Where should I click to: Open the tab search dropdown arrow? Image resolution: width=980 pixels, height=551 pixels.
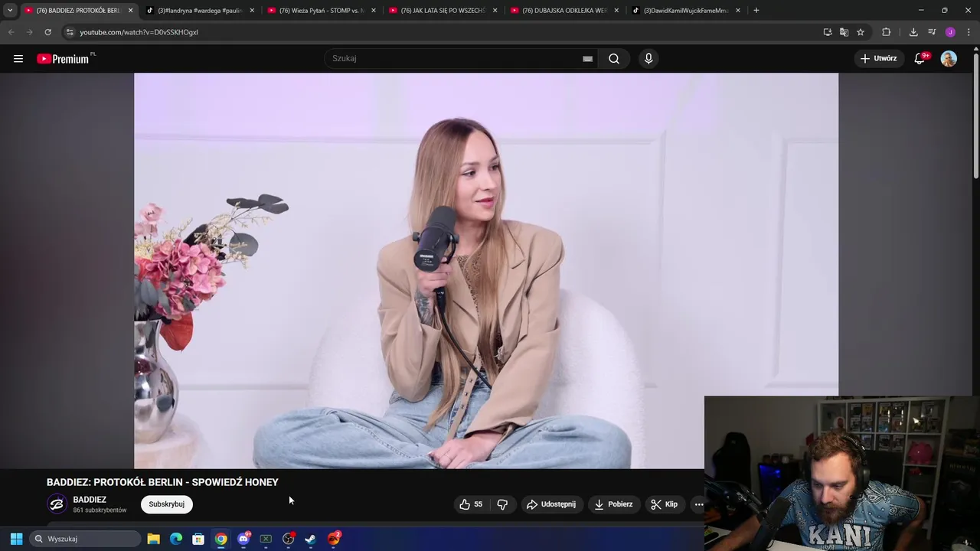pos(10,11)
